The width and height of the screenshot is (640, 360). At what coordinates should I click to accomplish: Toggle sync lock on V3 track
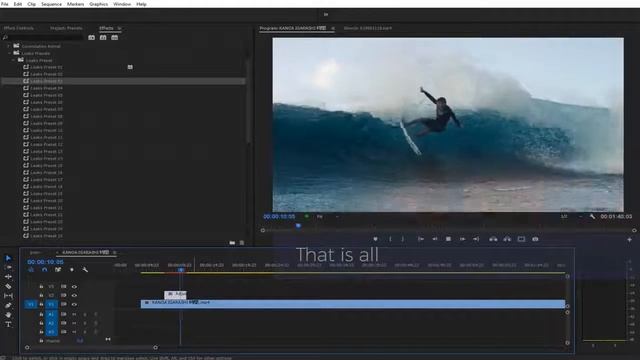[x=64, y=287]
